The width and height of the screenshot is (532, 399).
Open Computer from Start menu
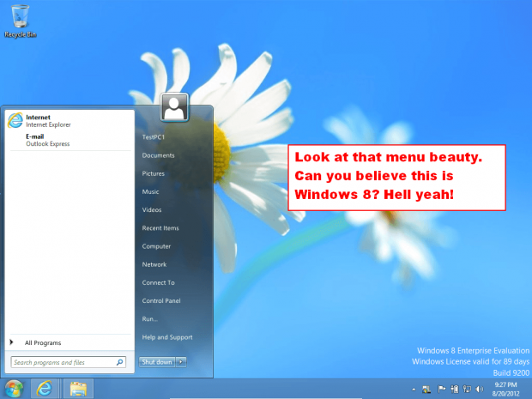pos(156,246)
